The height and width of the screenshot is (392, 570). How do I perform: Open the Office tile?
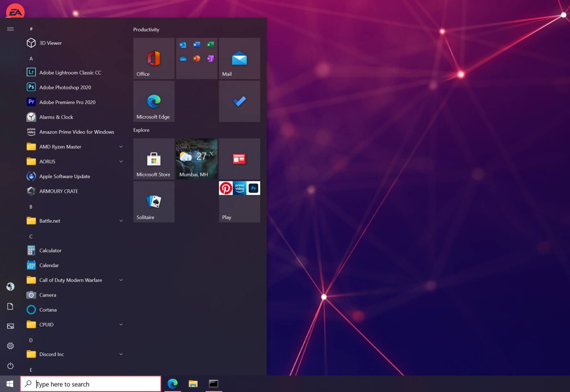click(x=154, y=58)
